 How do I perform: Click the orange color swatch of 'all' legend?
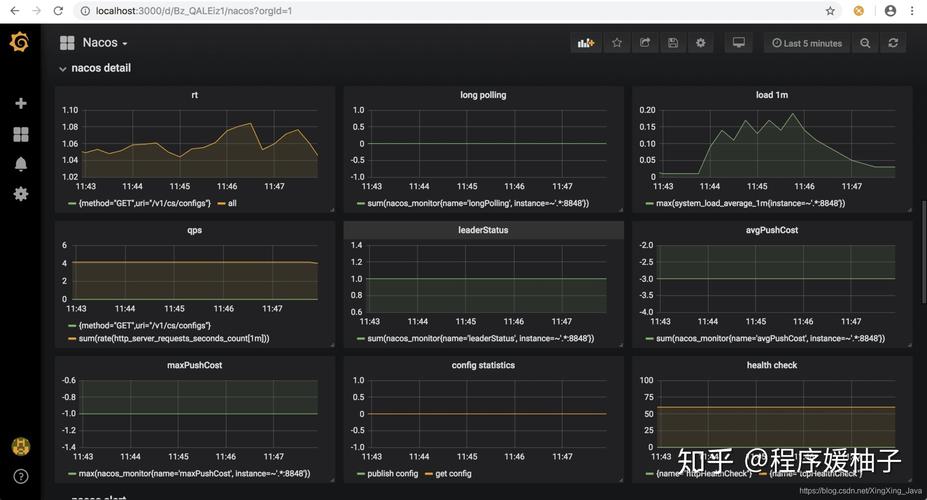[222, 203]
